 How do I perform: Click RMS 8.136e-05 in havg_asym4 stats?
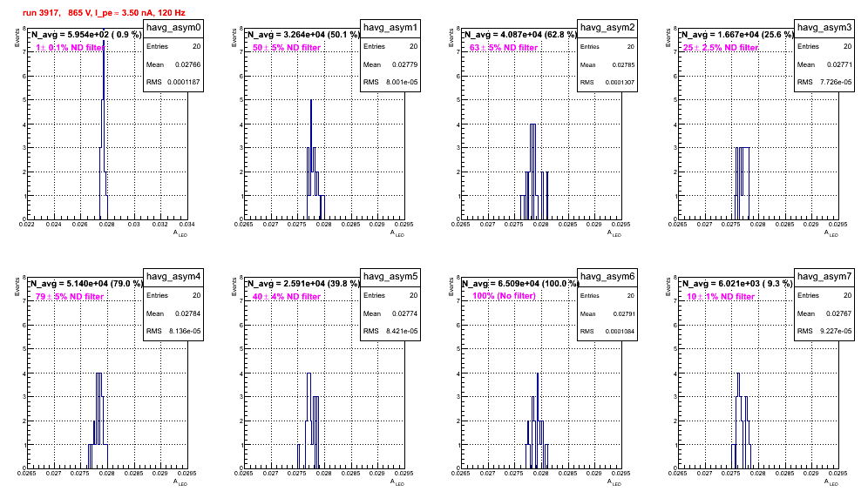pyautogui.click(x=173, y=331)
